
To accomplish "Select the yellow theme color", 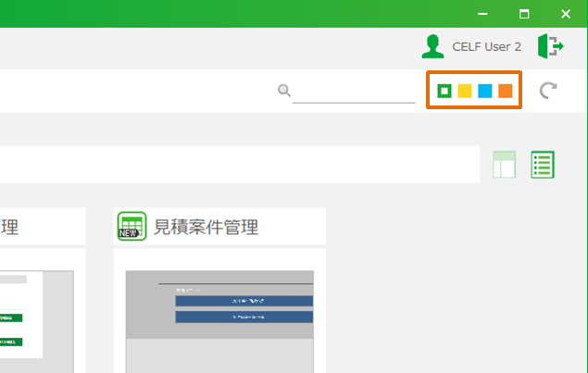I will [x=465, y=91].
